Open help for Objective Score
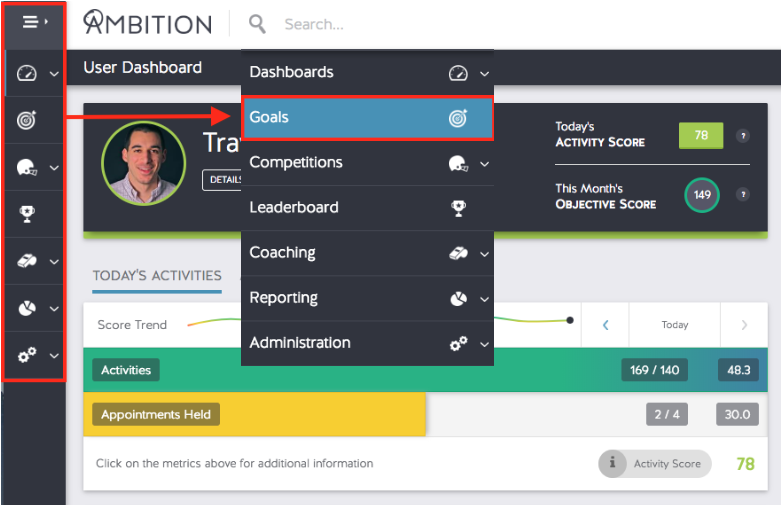Viewport: 782px width, 505px height. (743, 194)
